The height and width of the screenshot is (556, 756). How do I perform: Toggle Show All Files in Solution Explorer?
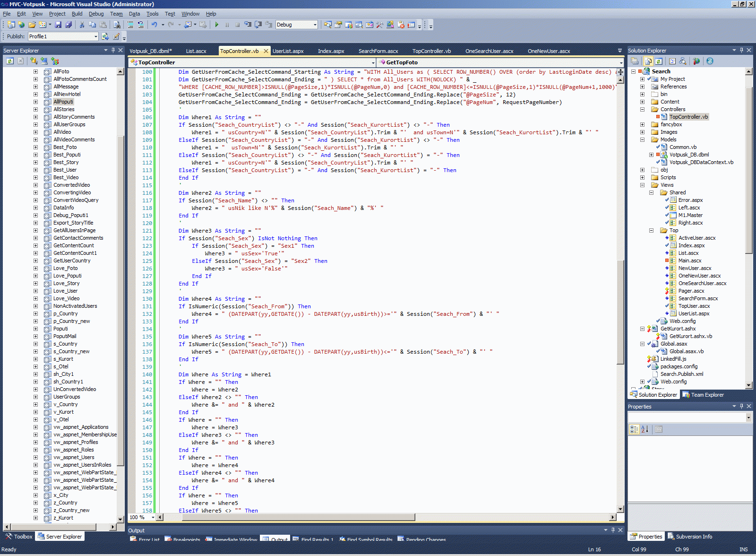[x=648, y=61]
